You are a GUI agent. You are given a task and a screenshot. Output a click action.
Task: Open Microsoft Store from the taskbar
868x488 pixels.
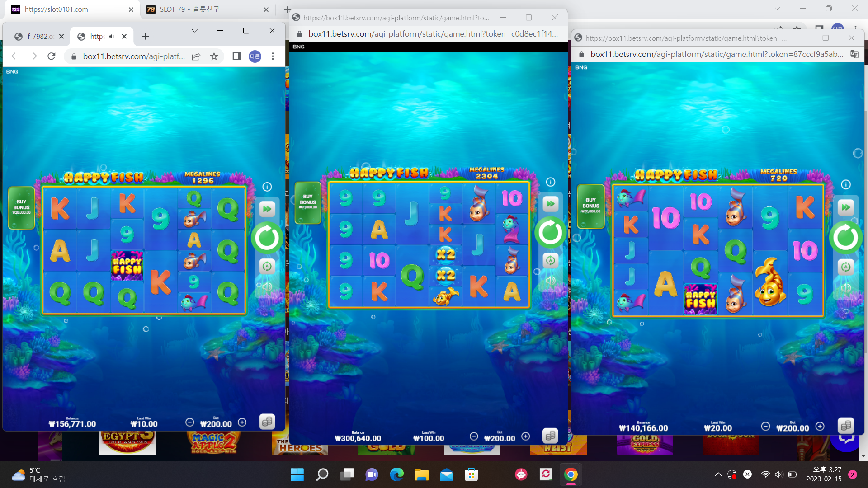point(472,474)
